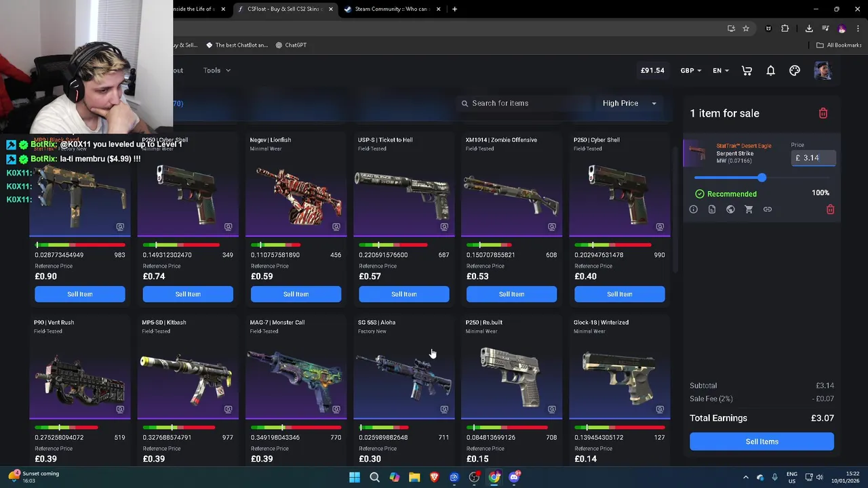Open the All Bookmarks folder
The width and height of the screenshot is (868, 488).
click(x=839, y=45)
